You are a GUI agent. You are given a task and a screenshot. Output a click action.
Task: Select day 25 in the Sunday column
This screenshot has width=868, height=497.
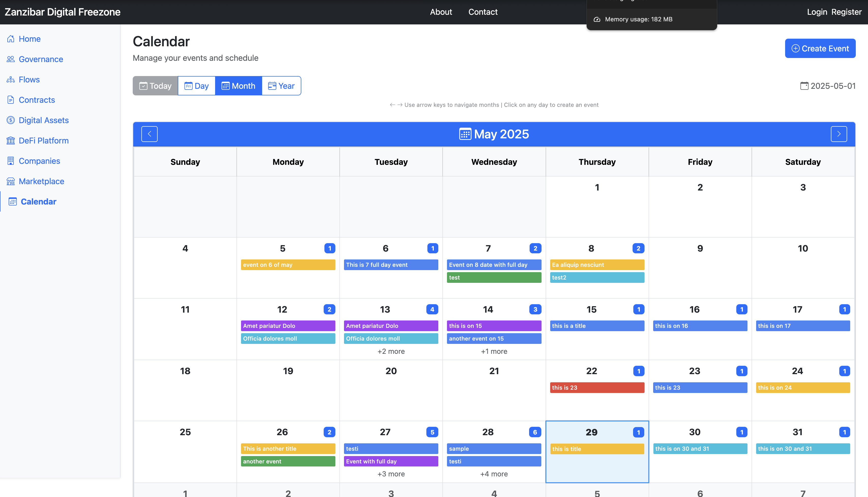coord(185,452)
